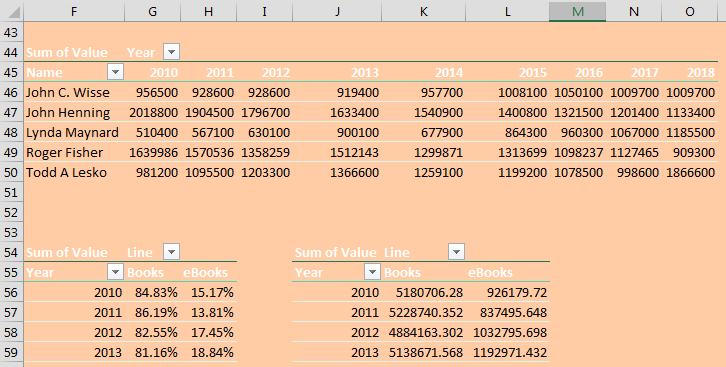Click the John Henning name cell

pos(74,112)
